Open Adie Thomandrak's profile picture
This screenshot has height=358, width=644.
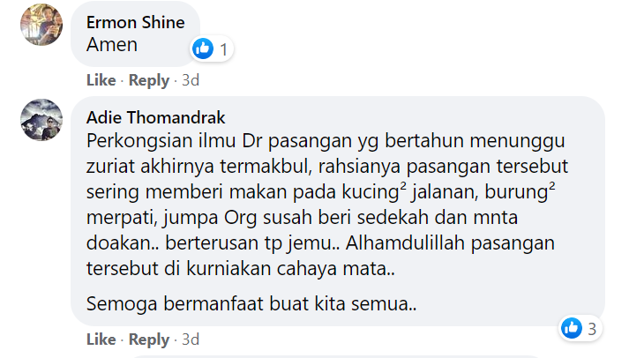pyautogui.click(x=41, y=121)
